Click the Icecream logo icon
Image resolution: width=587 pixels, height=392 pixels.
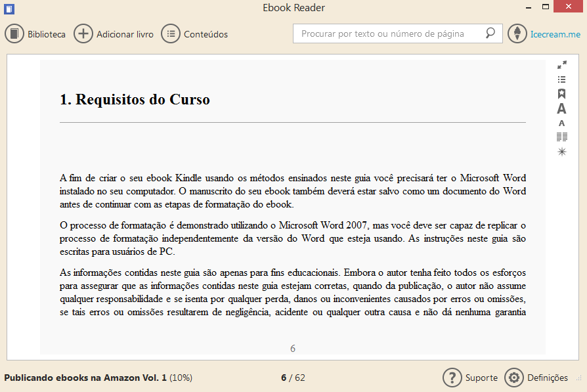tap(517, 33)
